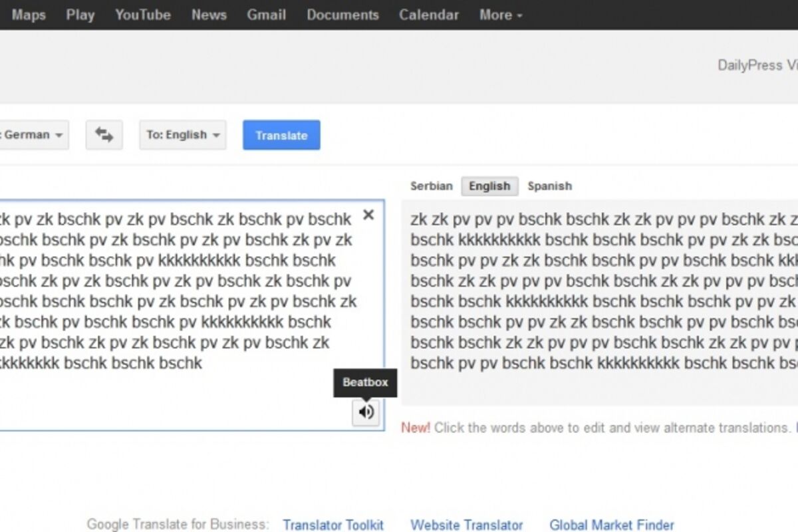This screenshot has width=798, height=532.
Task: Open YouTube from the top bar
Action: coord(142,15)
